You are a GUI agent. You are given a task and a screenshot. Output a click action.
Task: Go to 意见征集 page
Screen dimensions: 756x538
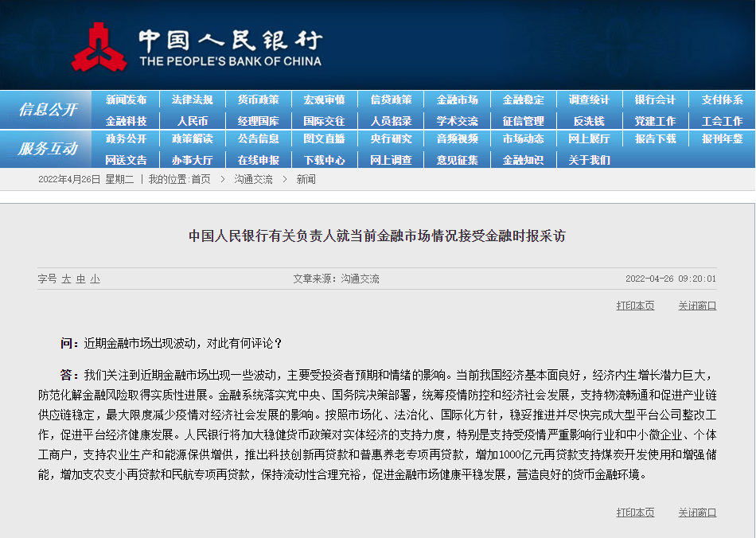coord(457,160)
